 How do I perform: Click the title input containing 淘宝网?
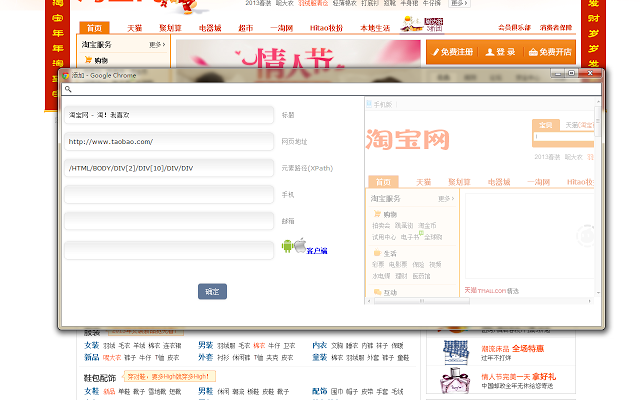click(169, 115)
